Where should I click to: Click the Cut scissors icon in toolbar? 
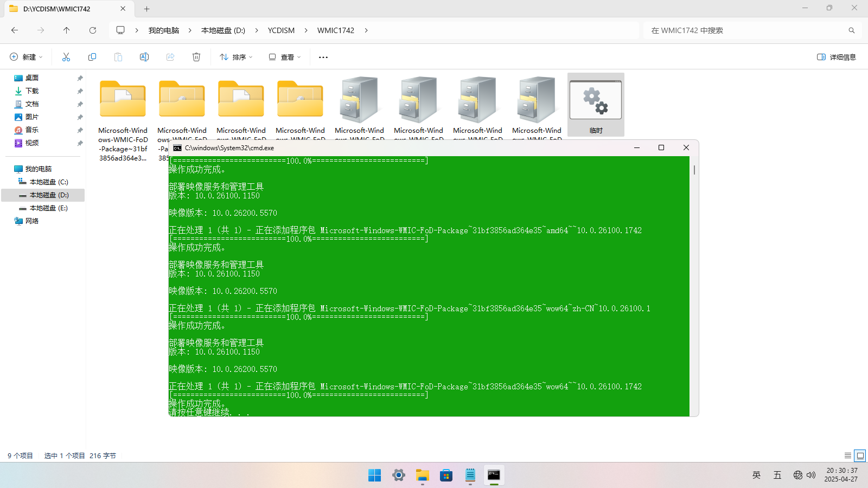[66, 57]
